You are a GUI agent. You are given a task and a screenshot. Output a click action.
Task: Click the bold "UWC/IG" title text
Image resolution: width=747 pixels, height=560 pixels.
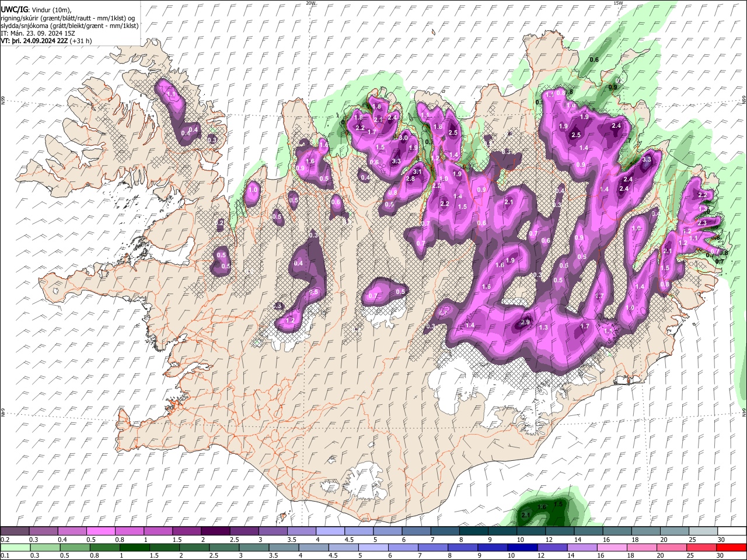pyautogui.click(x=14, y=10)
